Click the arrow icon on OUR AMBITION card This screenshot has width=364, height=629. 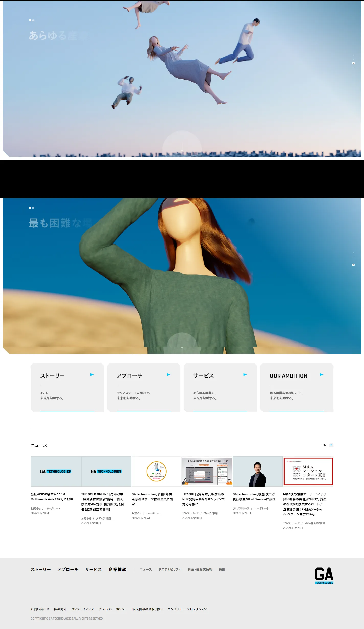(322, 374)
